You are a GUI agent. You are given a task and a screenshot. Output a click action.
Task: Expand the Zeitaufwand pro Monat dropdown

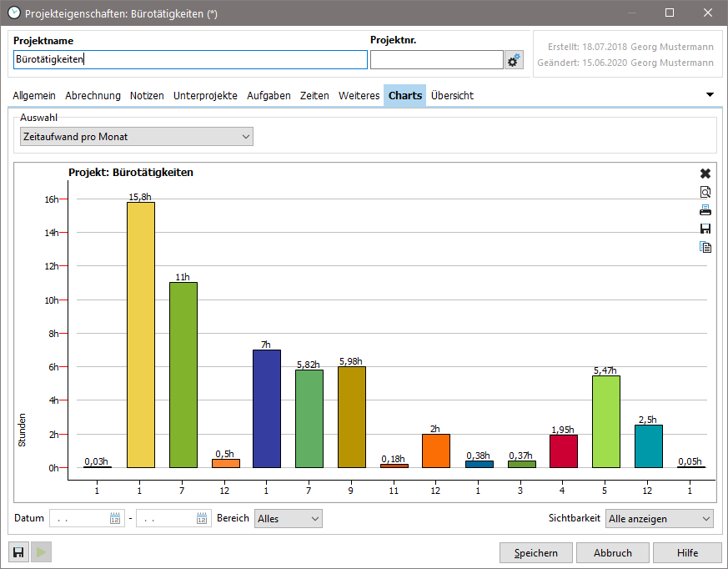point(136,137)
